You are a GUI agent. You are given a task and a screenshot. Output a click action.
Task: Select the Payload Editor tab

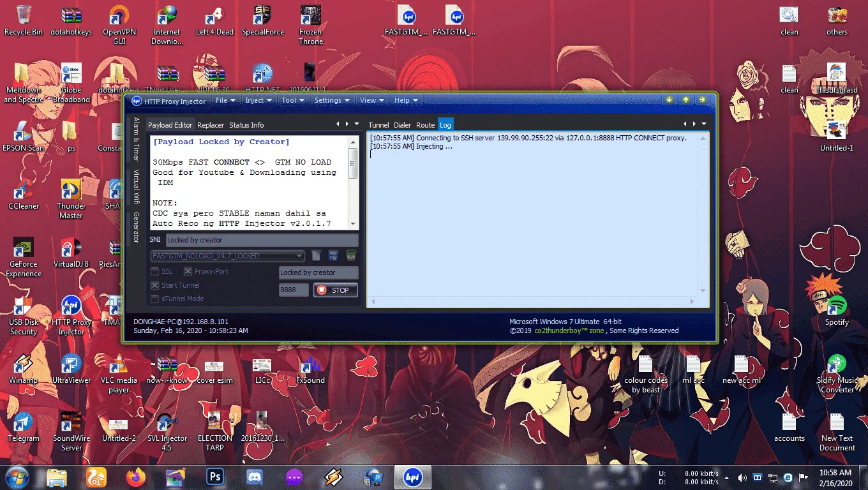pos(170,125)
